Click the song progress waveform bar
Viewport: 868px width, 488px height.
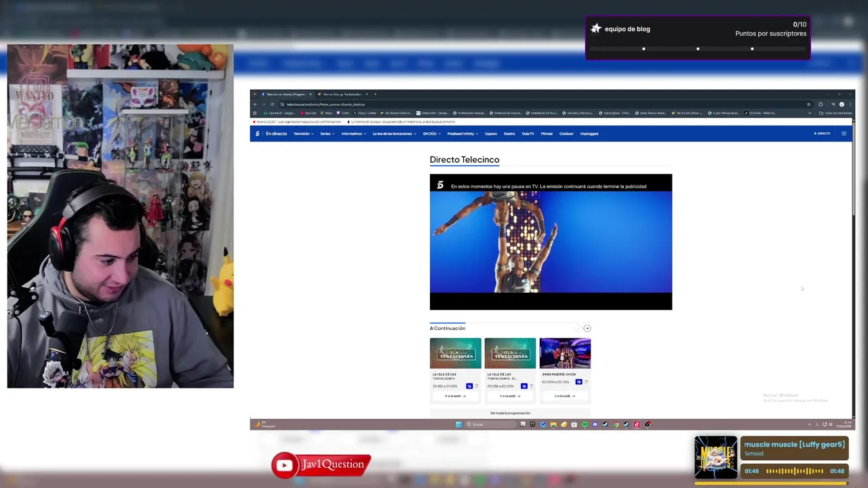[795, 471]
